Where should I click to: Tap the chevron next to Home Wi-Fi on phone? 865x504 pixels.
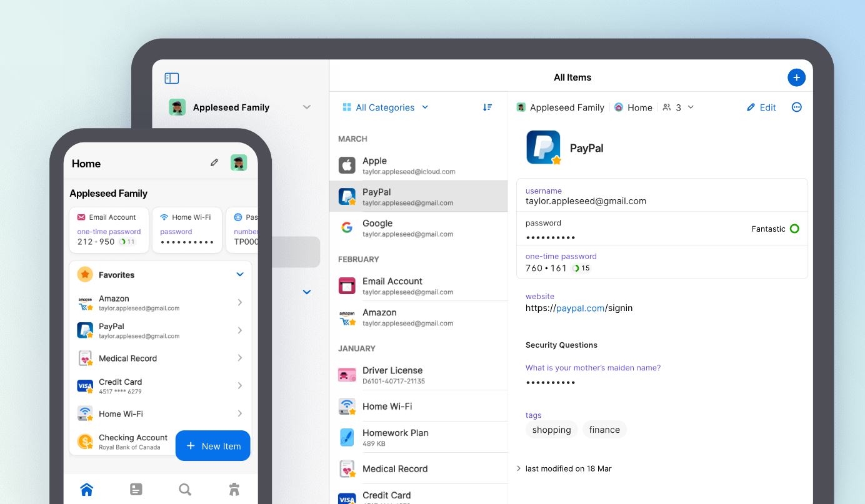tap(240, 413)
